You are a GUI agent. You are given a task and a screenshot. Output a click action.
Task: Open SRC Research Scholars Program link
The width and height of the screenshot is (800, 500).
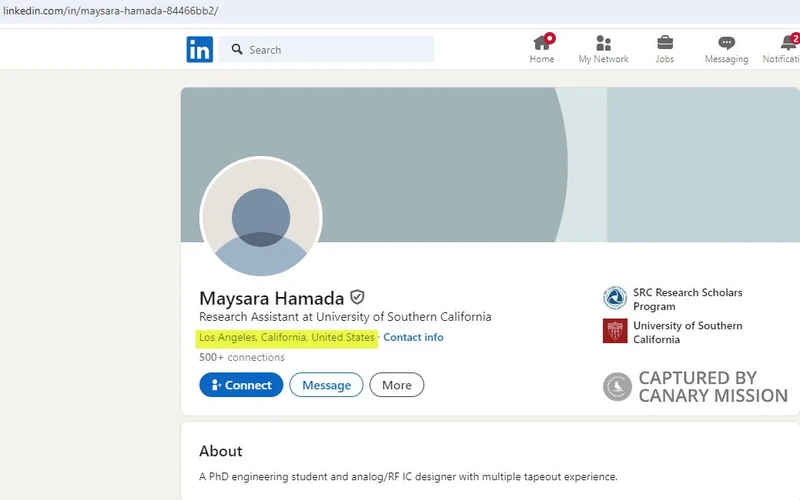click(687, 299)
